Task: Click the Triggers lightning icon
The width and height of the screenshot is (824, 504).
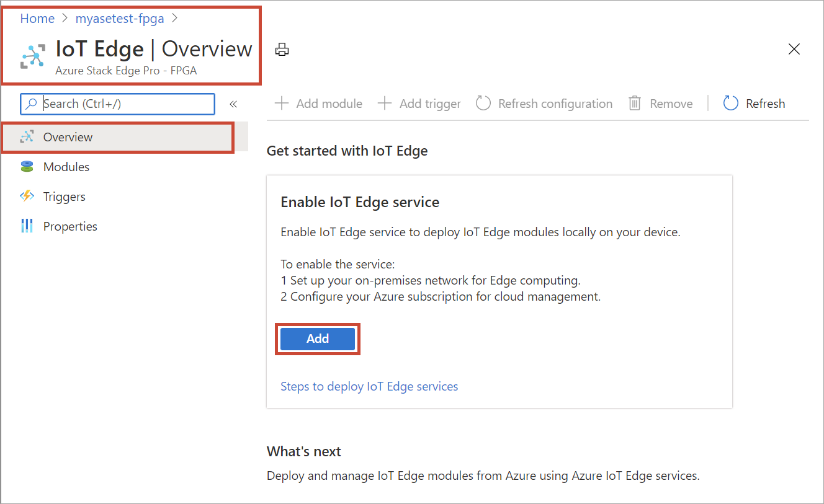Action: pos(27,197)
